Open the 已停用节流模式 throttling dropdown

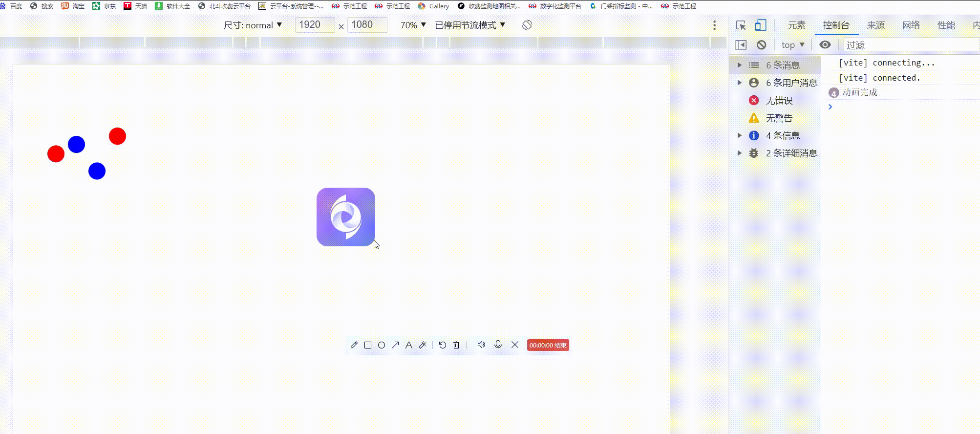pyautogui.click(x=470, y=25)
